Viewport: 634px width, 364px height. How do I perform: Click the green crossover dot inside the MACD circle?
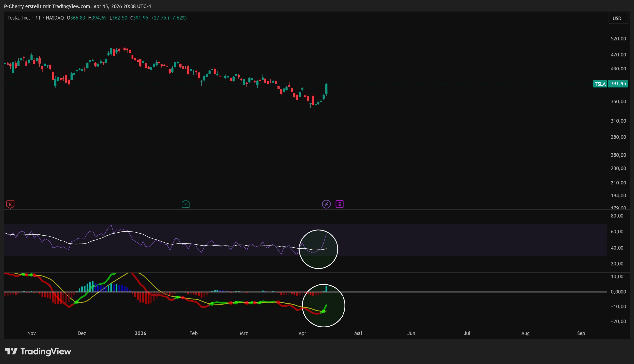pos(323,311)
